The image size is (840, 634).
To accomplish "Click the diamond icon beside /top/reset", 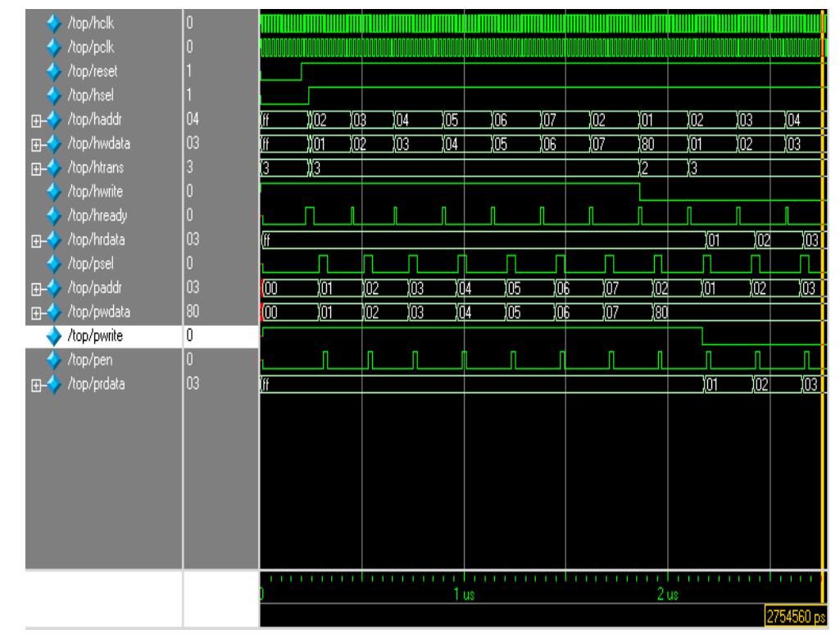I will click(x=54, y=71).
